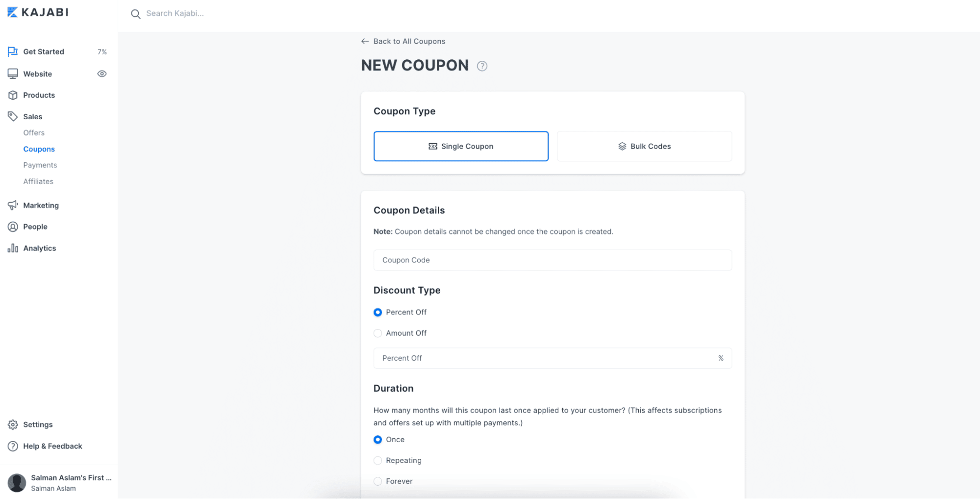Image resolution: width=980 pixels, height=499 pixels.
Task: Click the Duration heading
Action: (393, 388)
